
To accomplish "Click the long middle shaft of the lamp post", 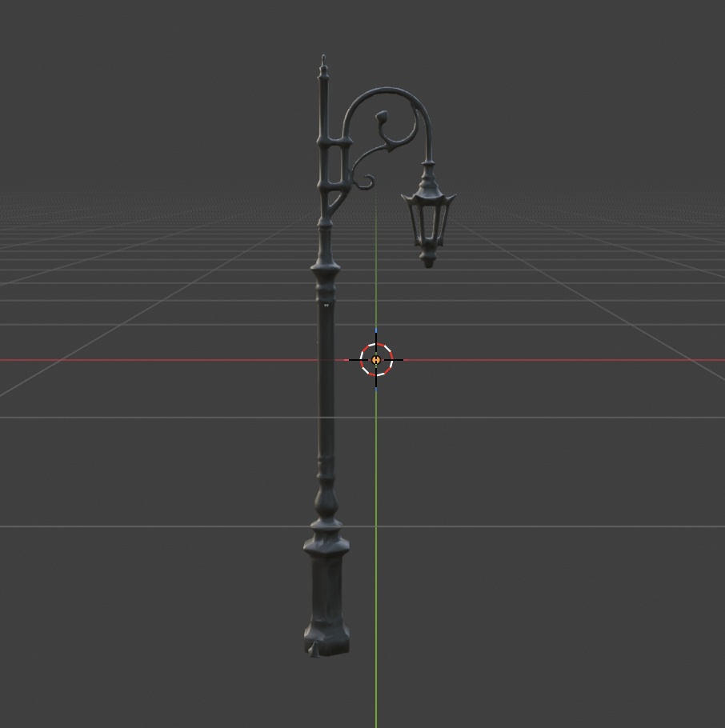I will coord(326,381).
